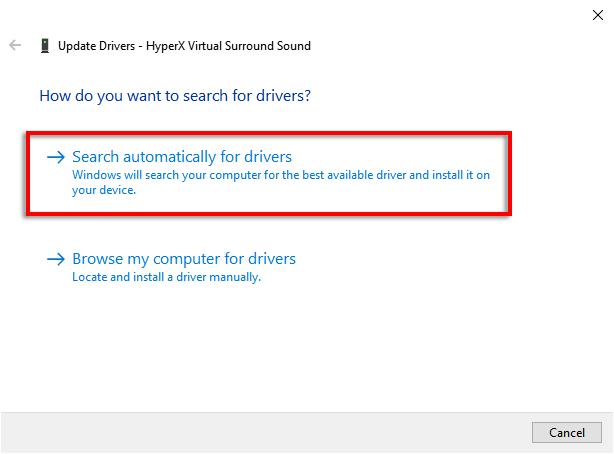The image size is (614, 454).
Task: Click 'Locate and install a driver manually.' text
Action: [166, 277]
